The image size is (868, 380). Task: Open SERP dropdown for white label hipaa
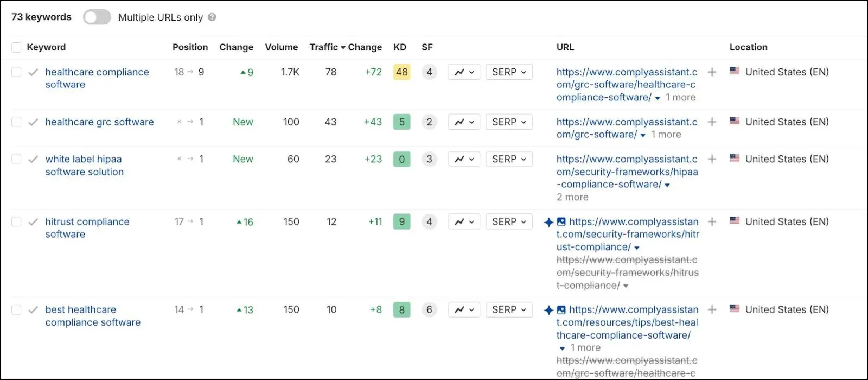509,159
